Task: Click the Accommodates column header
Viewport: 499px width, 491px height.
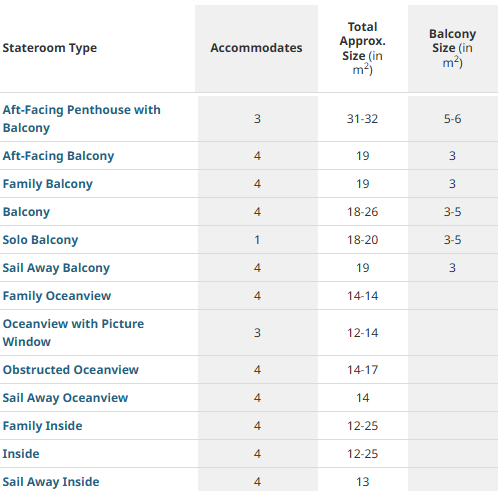Action: [x=256, y=48]
